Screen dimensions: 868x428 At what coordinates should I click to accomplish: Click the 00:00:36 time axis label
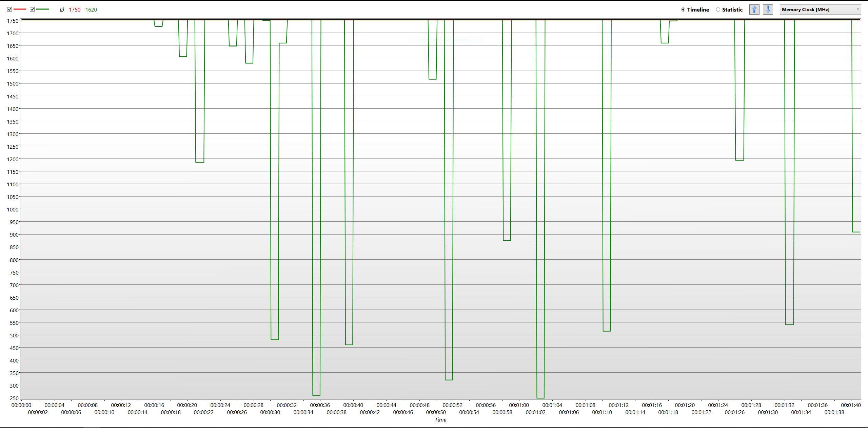pyautogui.click(x=320, y=405)
